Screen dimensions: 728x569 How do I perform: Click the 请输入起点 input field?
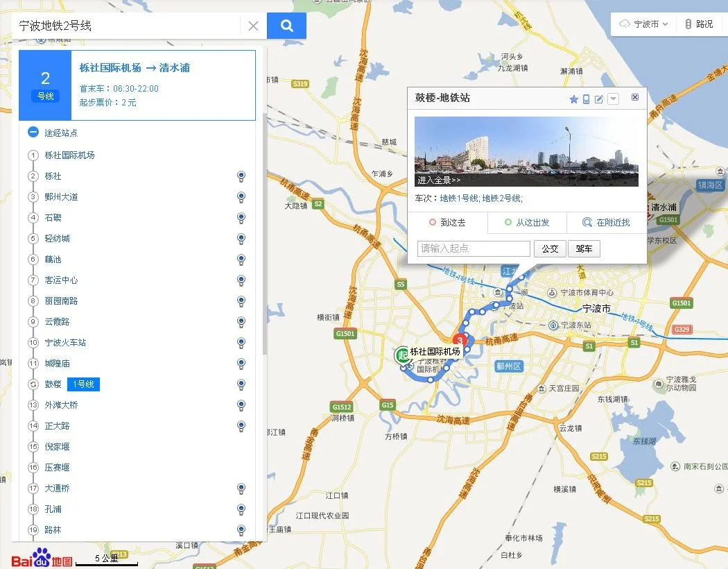(474, 248)
